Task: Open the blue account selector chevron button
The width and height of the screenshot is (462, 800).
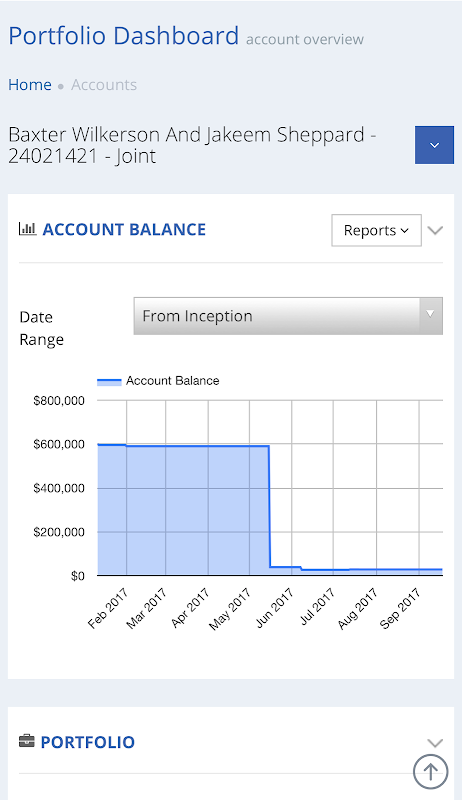Action: coord(434,145)
